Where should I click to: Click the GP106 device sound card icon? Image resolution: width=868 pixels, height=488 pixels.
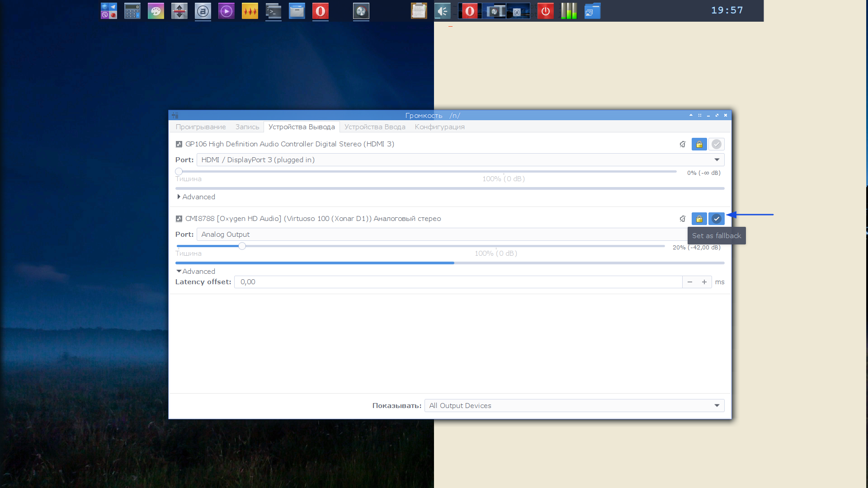tap(179, 144)
